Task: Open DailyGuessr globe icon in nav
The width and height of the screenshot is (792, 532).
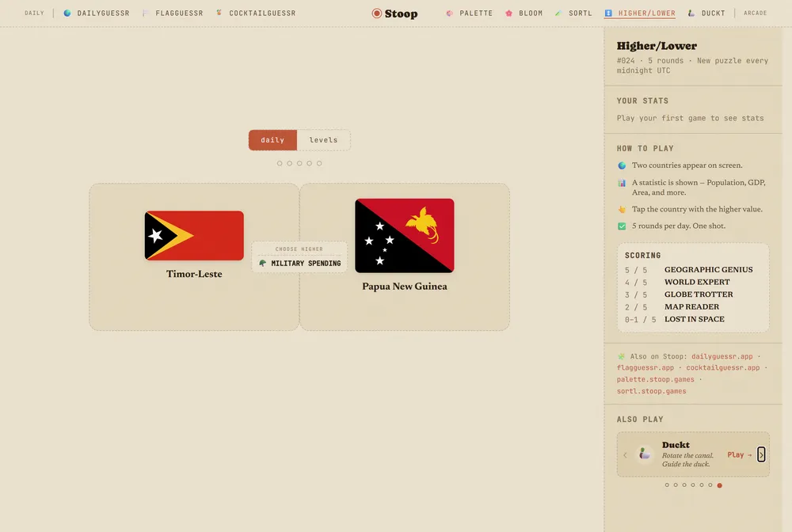Action: [67, 13]
